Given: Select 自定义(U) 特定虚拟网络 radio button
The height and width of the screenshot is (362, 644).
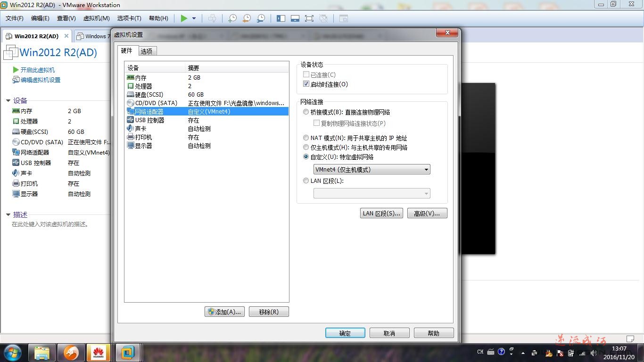Looking at the screenshot, I should [x=306, y=157].
